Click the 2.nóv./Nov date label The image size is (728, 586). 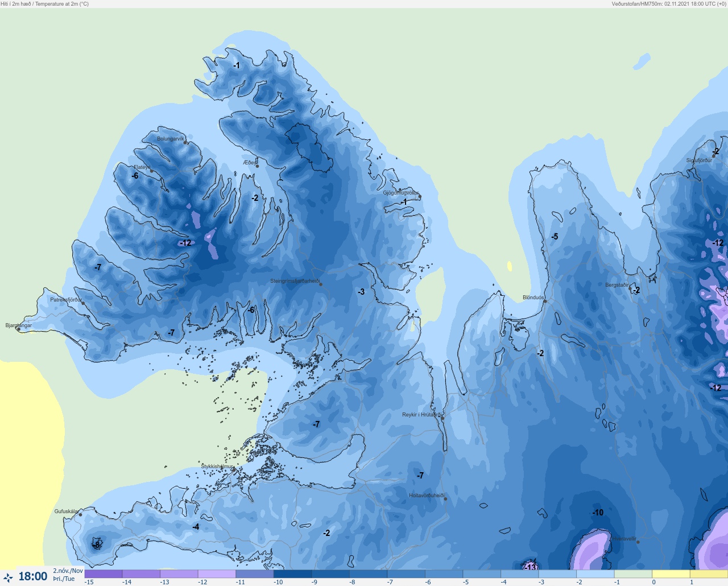(68, 571)
